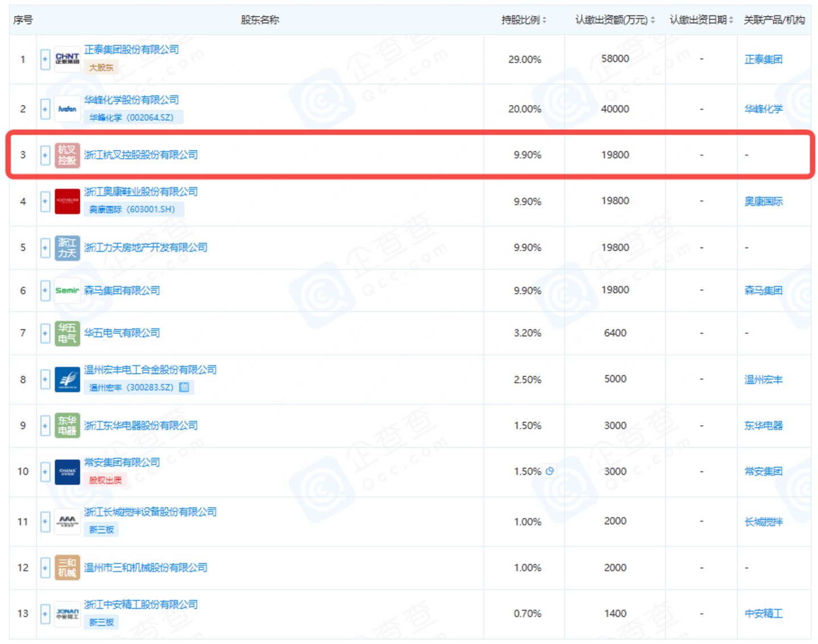Expand the plus button for 正泰集团股份有限公司
This screenshot has height=644, width=818.
click(45, 59)
